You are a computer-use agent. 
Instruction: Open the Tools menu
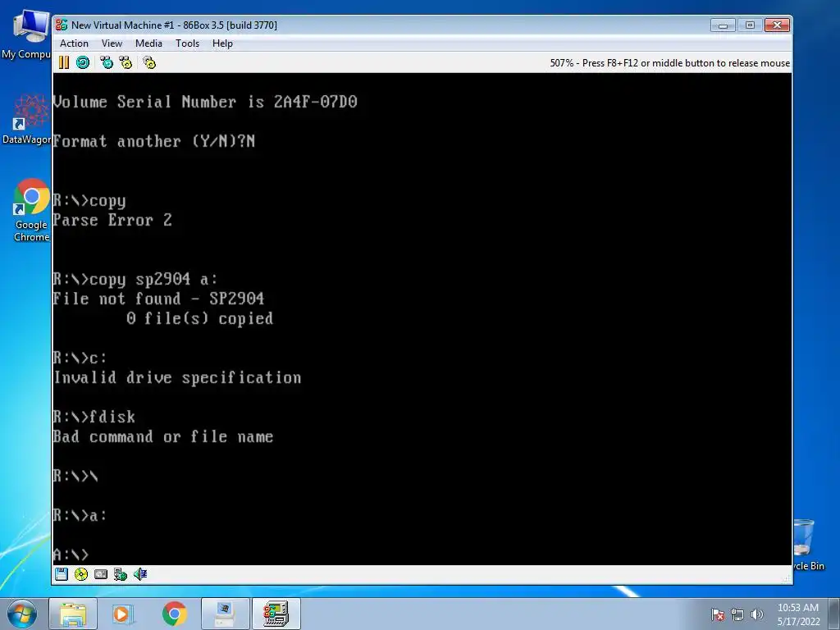pos(187,43)
